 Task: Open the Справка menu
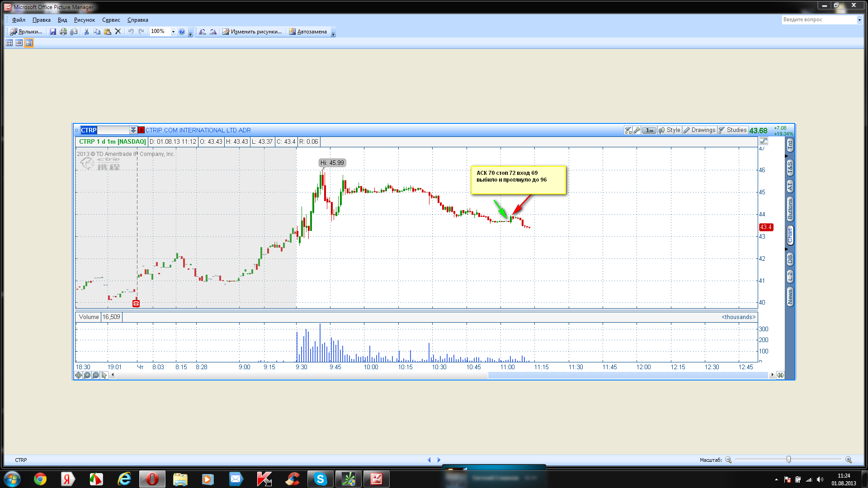point(138,20)
